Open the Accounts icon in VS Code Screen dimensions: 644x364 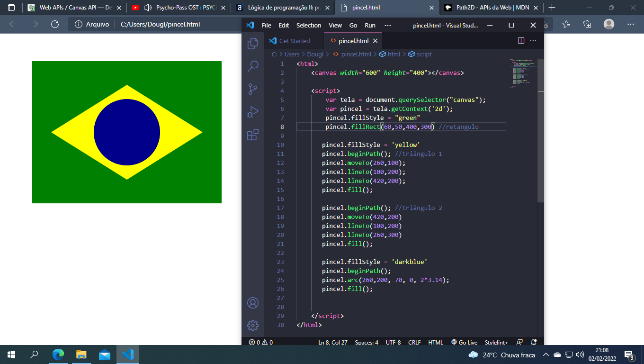click(x=253, y=303)
